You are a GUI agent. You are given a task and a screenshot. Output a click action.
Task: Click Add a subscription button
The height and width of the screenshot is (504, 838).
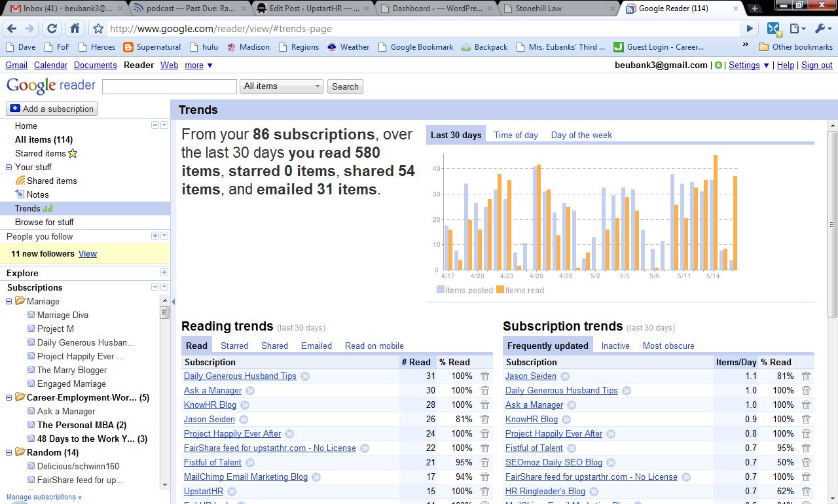pyautogui.click(x=52, y=109)
